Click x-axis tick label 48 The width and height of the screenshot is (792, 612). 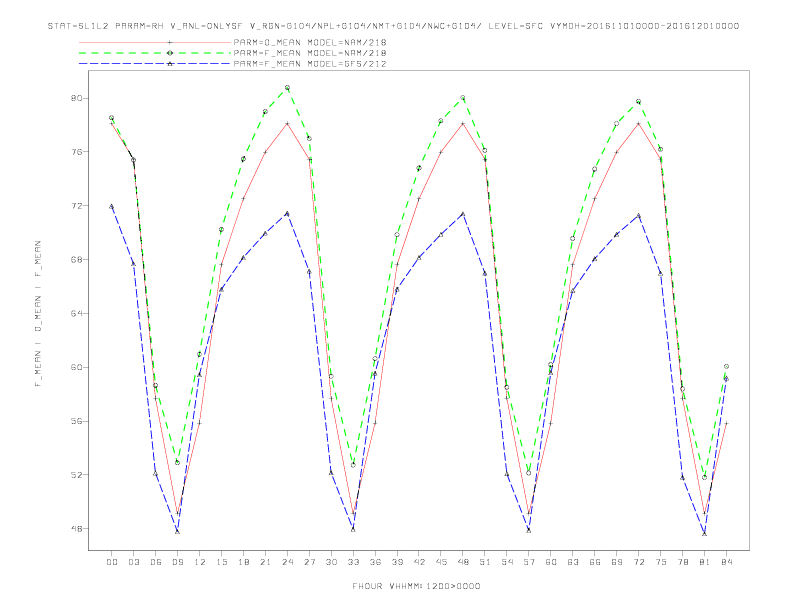click(463, 562)
